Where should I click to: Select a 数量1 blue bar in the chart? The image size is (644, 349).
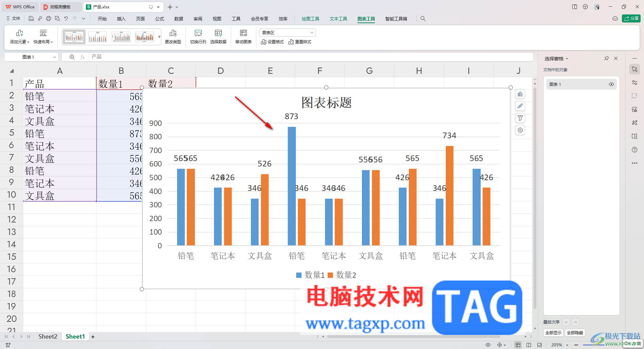(291, 186)
